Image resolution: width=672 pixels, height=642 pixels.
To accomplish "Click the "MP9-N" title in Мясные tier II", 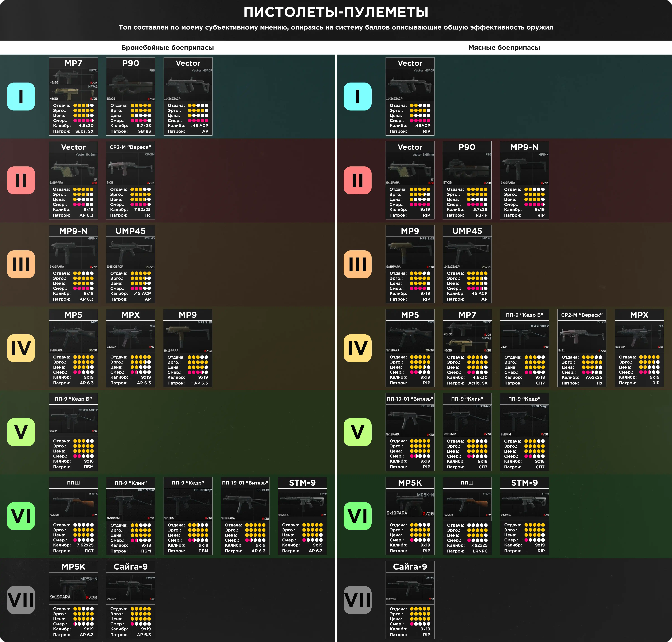I will point(524,147).
